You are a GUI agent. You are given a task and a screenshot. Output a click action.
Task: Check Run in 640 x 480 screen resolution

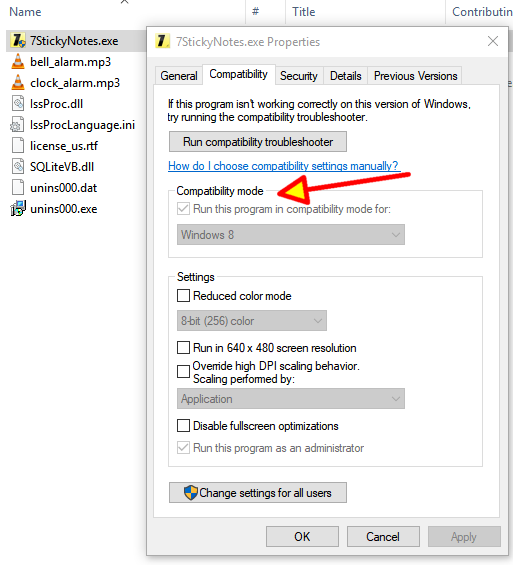183,348
